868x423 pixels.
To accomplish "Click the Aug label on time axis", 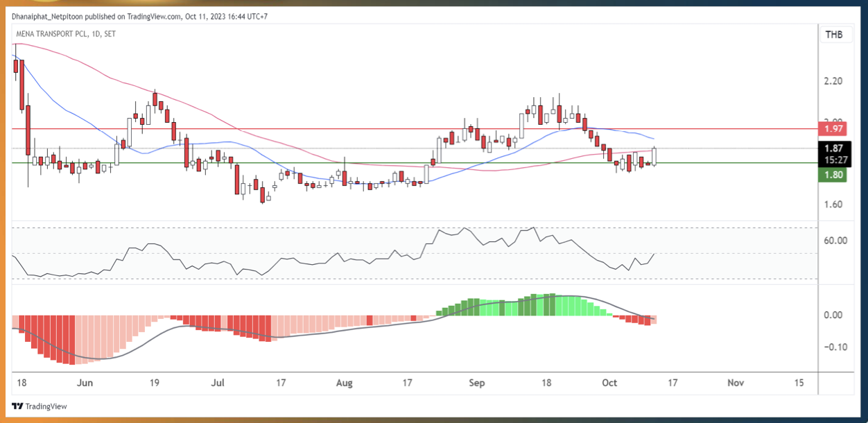I will point(345,383).
